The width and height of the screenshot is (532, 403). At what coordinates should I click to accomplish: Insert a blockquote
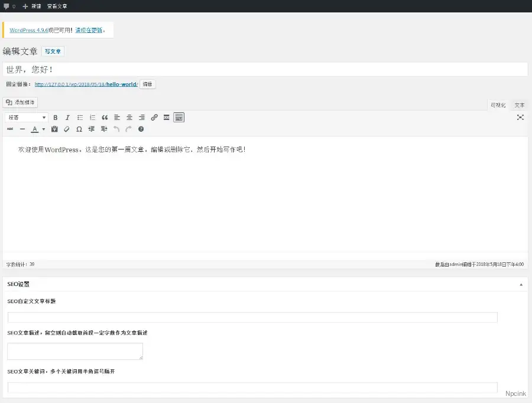click(x=105, y=118)
